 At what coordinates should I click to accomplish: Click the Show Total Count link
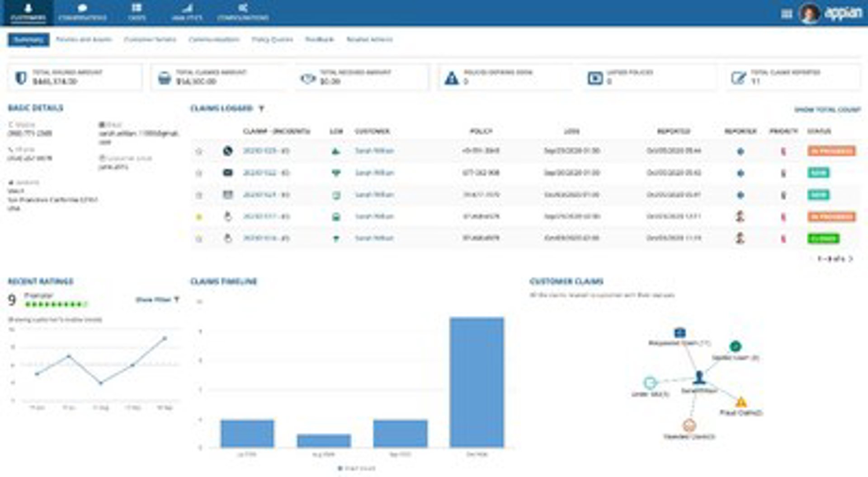click(827, 110)
